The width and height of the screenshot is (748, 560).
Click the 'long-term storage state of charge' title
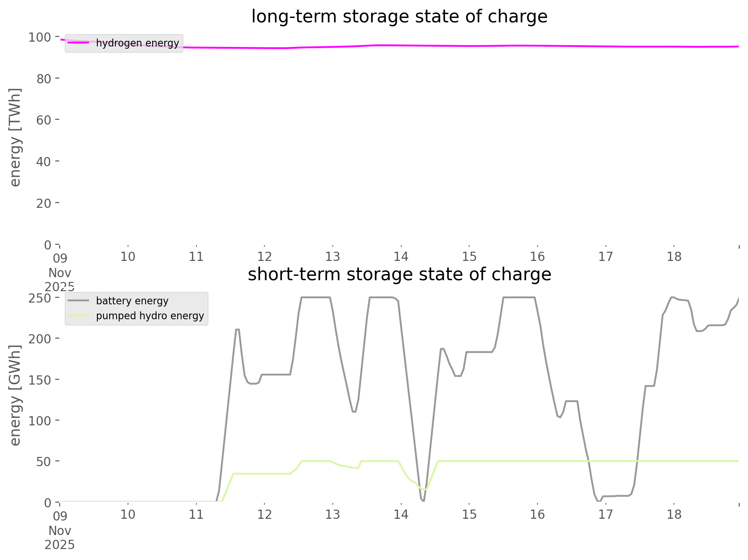click(x=399, y=17)
